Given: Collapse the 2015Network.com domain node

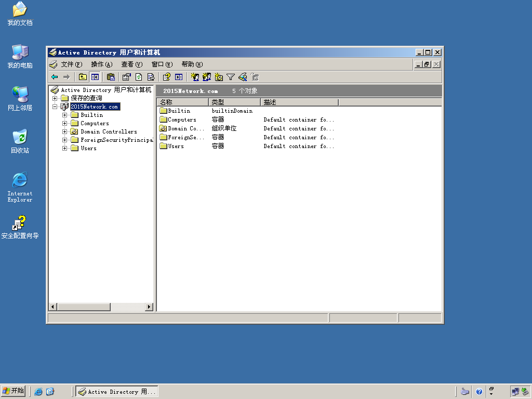Looking at the screenshot, I should (55, 107).
